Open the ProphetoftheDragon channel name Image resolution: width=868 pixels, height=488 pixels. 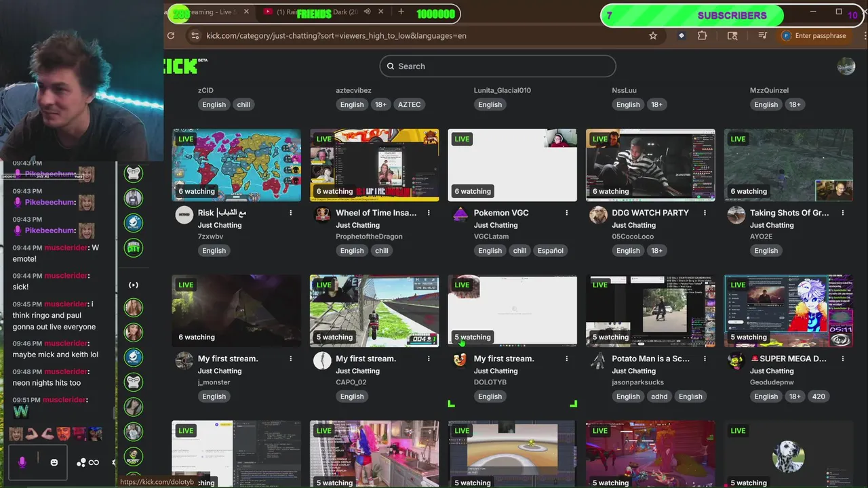[x=369, y=237]
